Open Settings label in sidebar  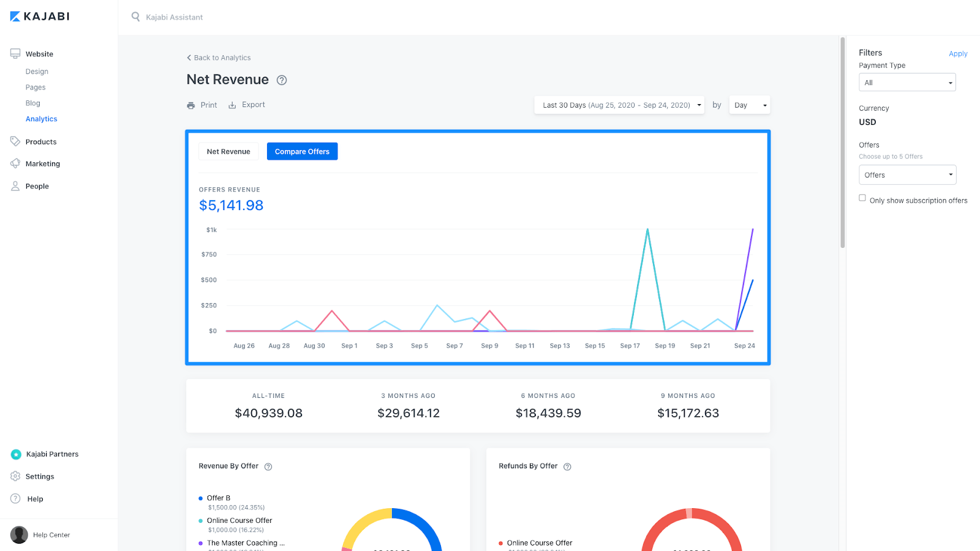40,476
